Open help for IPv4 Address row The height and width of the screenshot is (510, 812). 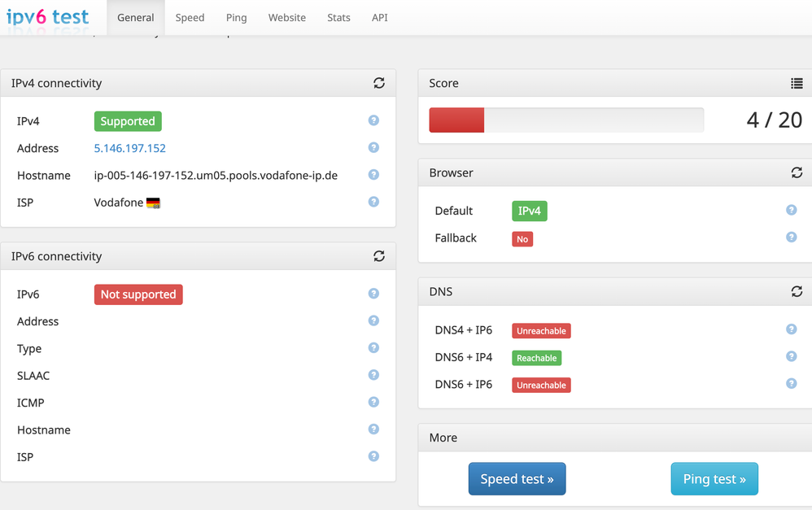373,147
